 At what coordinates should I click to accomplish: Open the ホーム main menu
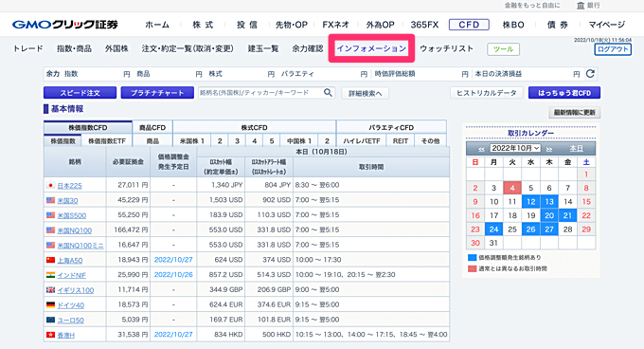157,25
